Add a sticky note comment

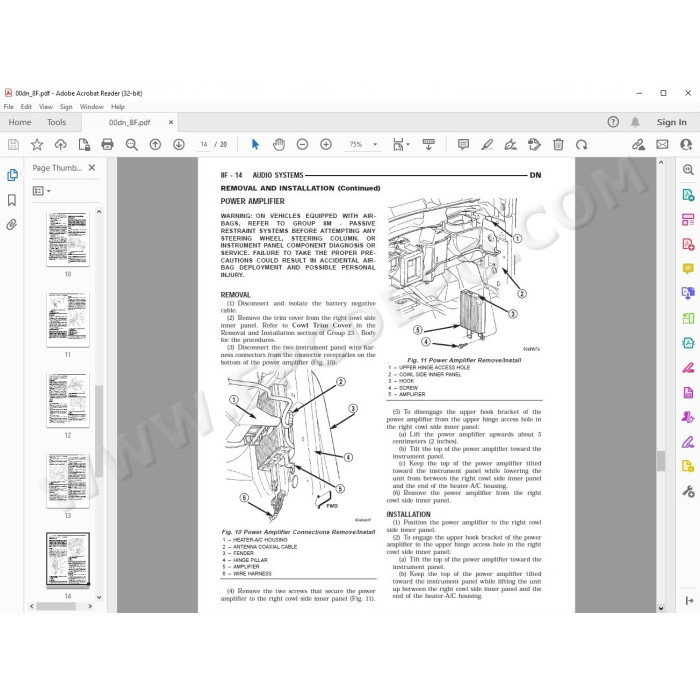click(x=463, y=145)
